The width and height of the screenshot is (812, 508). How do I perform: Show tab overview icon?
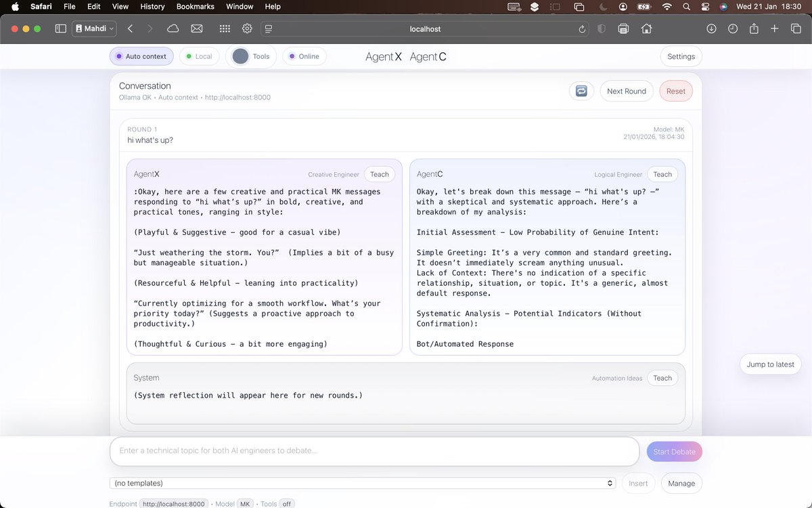pos(796,29)
